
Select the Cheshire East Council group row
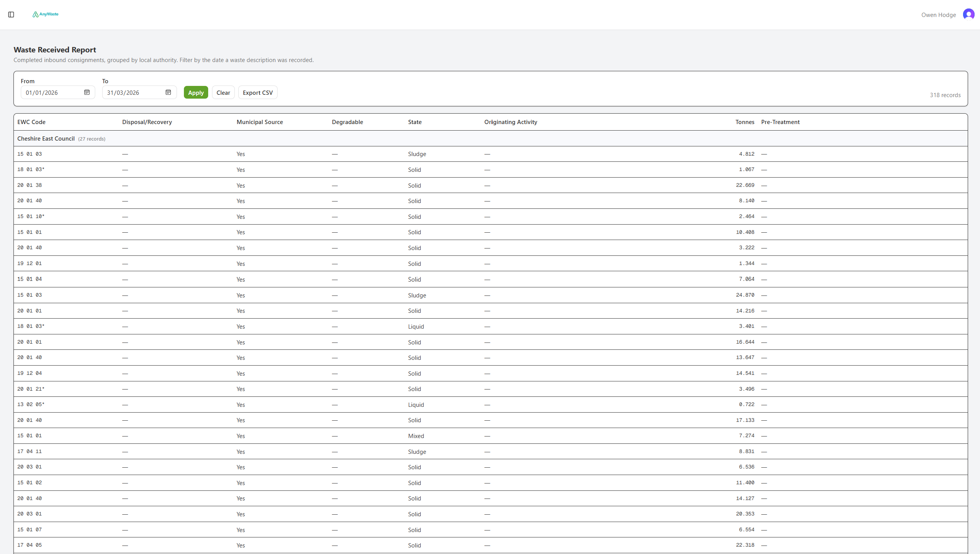click(x=490, y=139)
